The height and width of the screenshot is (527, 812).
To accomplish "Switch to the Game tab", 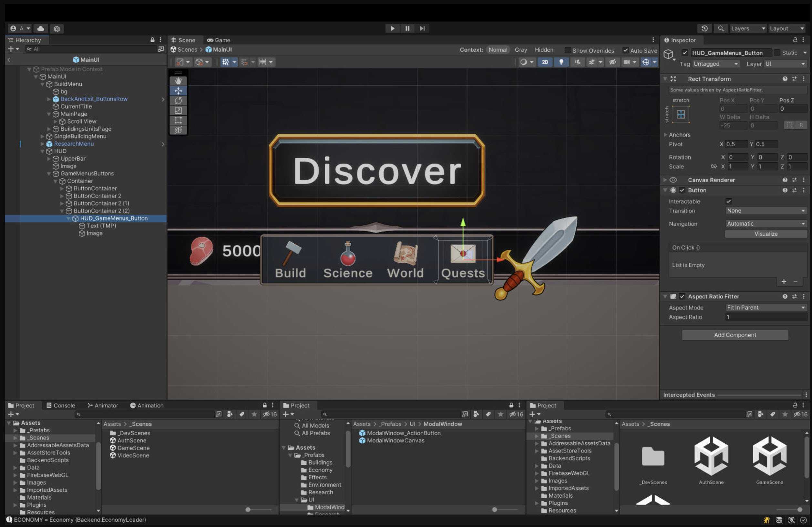I will pyautogui.click(x=218, y=40).
